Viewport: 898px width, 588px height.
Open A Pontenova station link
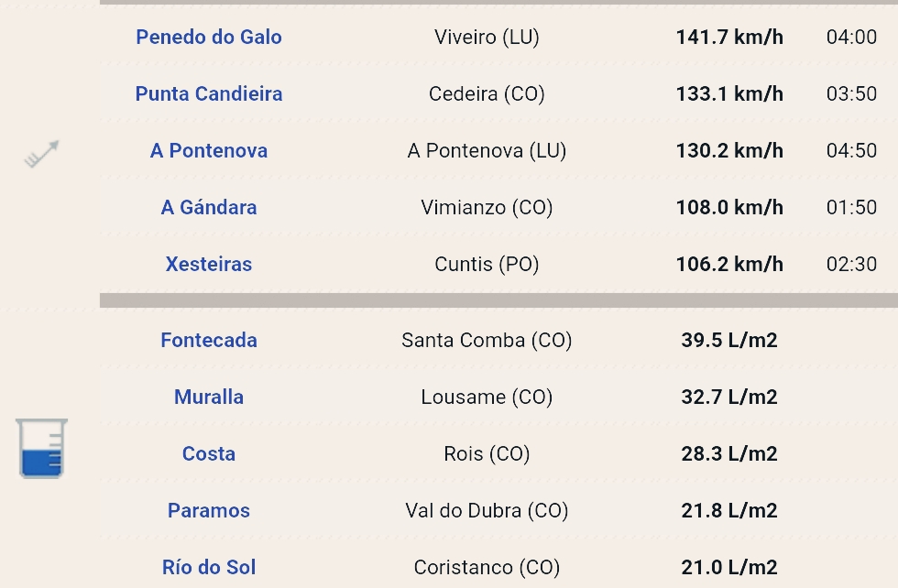pos(209,150)
